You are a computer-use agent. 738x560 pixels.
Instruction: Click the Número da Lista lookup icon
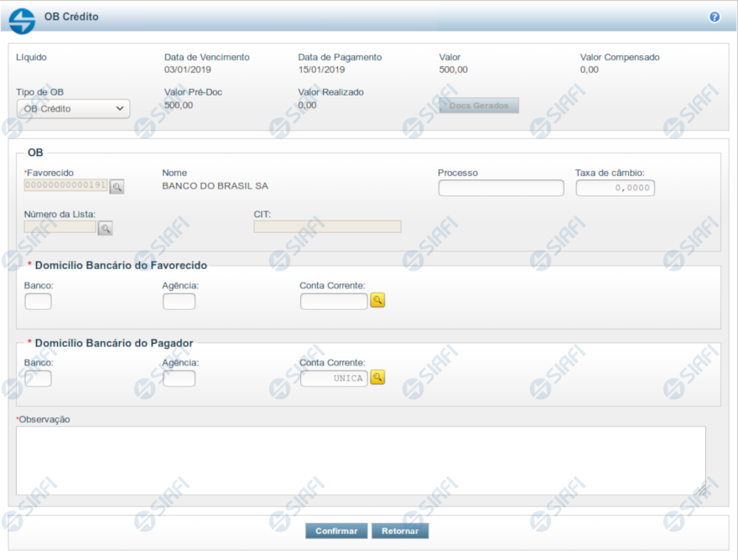click(x=106, y=227)
